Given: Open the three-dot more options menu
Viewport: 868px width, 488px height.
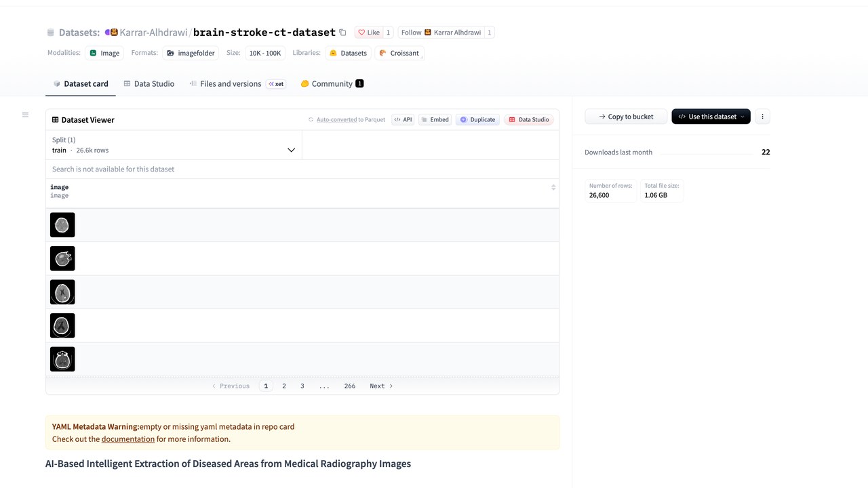Looking at the screenshot, I should click(x=762, y=117).
